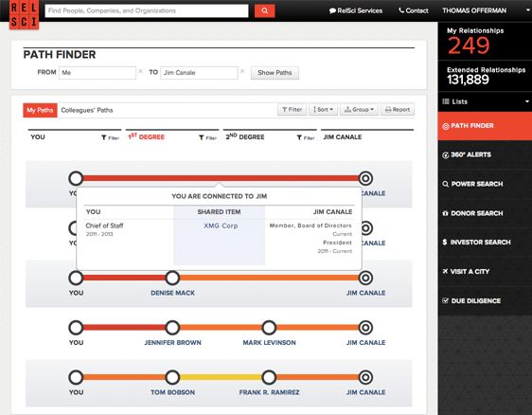Viewport: 532px width, 415px height.
Task: Open 360° Alerts in sidebar
Action: coord(486,154)
